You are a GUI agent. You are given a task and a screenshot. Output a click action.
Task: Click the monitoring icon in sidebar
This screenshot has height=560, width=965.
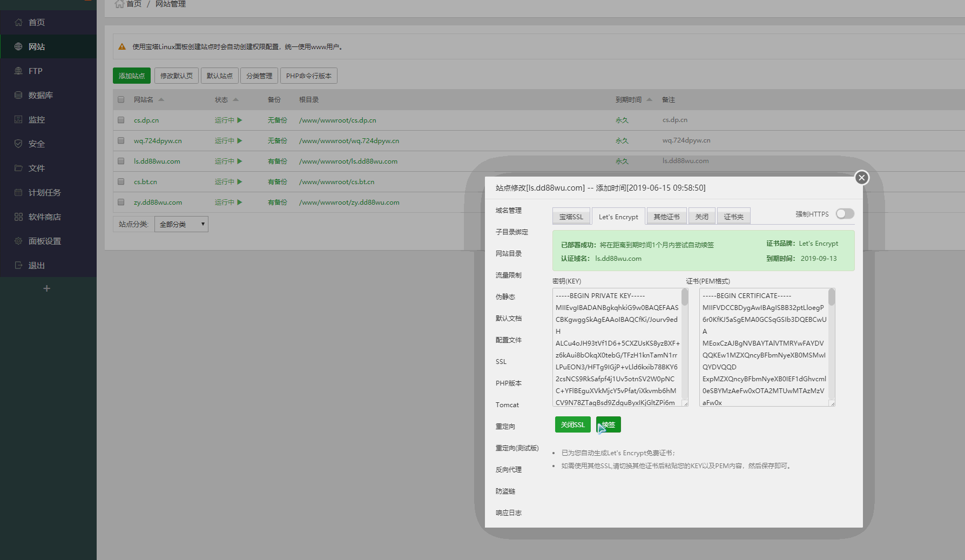pyautogui.click(x=18, y=119)
